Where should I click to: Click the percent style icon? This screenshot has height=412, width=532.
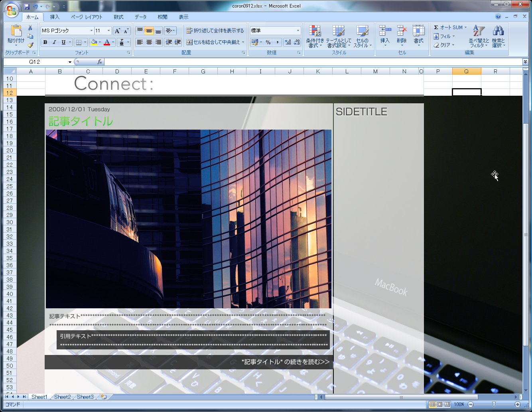click(268, 42)
